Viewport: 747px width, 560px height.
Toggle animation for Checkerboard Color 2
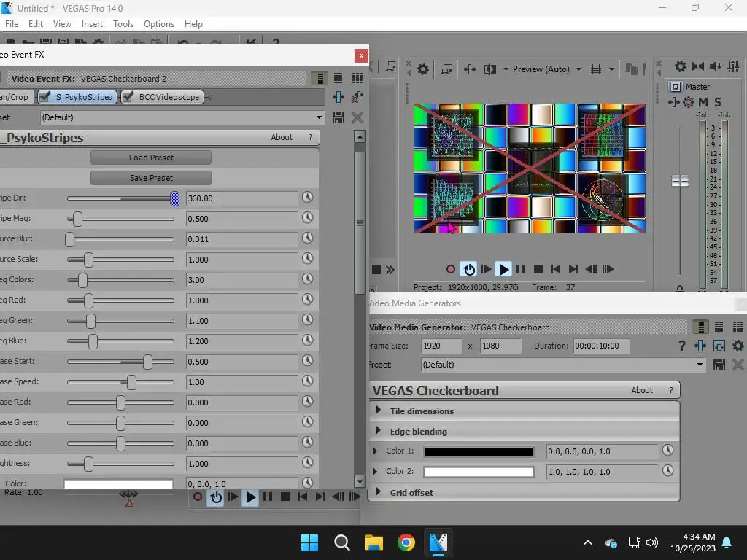(x=668, y=470)
